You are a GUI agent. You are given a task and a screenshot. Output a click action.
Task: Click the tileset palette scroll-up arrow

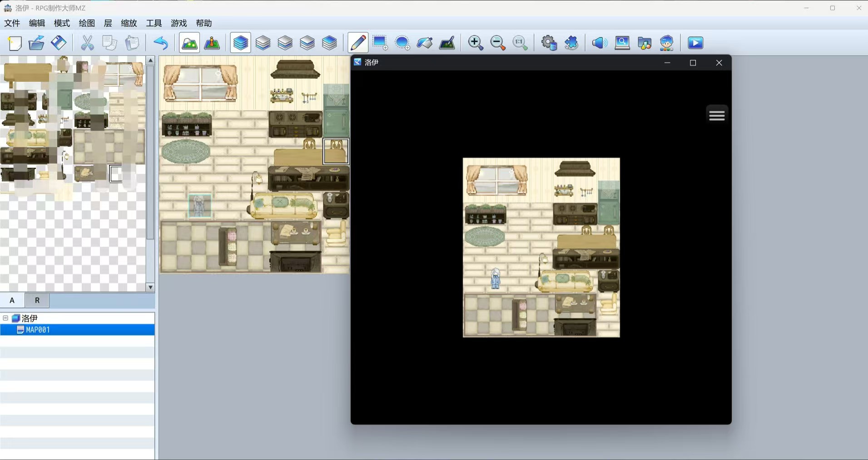(x=150, y=60)
